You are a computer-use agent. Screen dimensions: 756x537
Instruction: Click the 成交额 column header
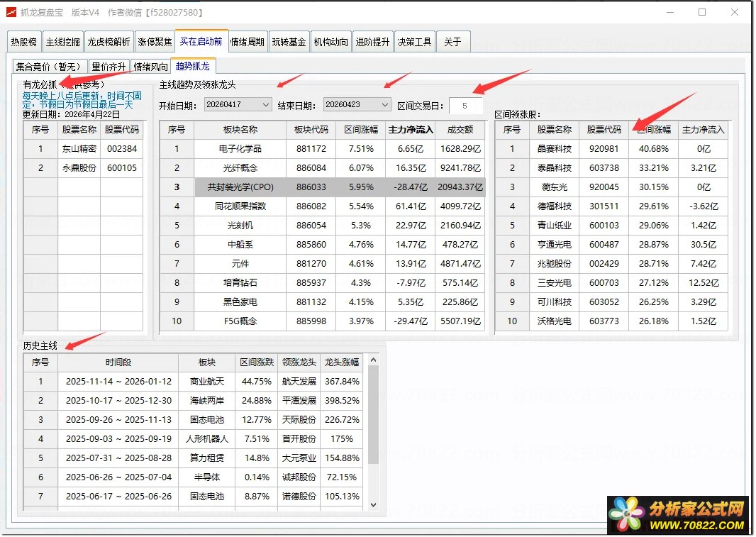point(460,130)
